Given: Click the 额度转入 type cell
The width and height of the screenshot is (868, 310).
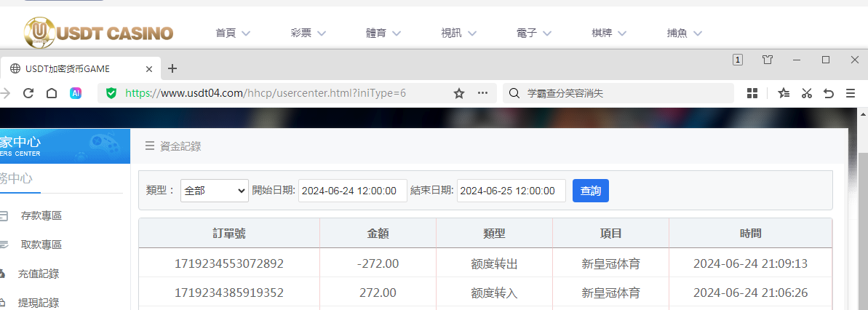Looking at the screenshot, I should [x=494, y=293].
